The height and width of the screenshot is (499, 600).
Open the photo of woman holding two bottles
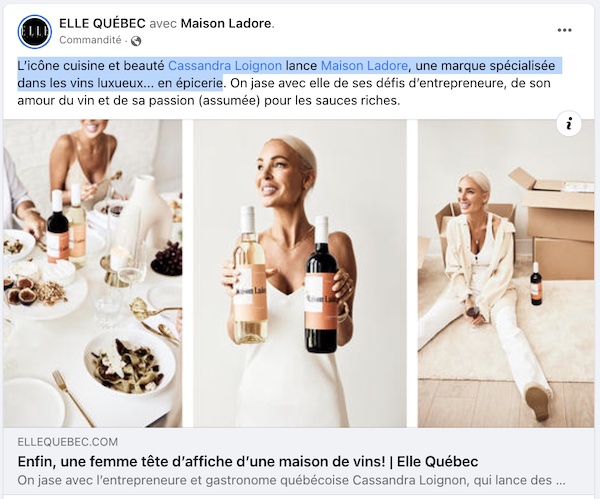[300, 273]
